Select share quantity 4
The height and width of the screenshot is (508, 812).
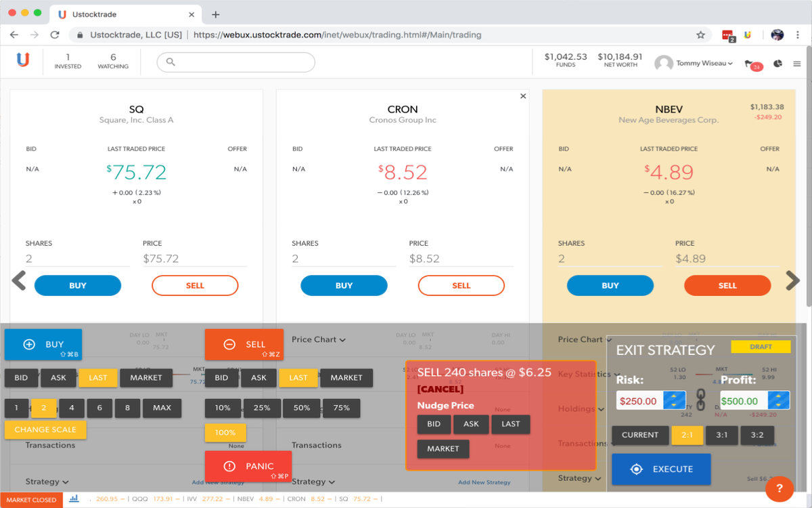pos(72,408)
